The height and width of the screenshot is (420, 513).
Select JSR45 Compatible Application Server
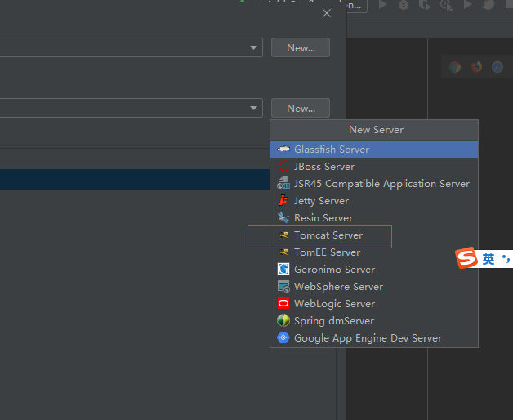click(x=374, y=184)
